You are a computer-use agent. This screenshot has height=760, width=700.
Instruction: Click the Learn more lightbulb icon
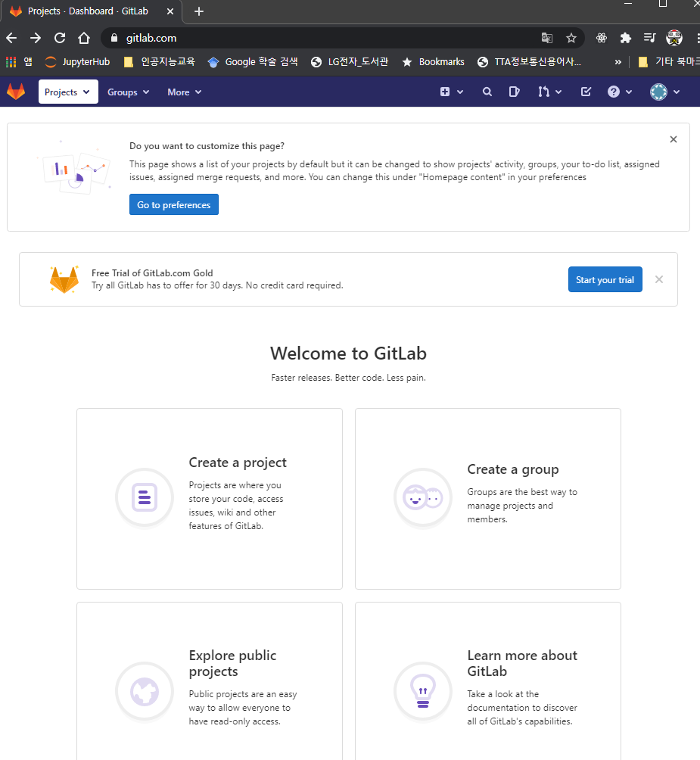click(423, 691)
